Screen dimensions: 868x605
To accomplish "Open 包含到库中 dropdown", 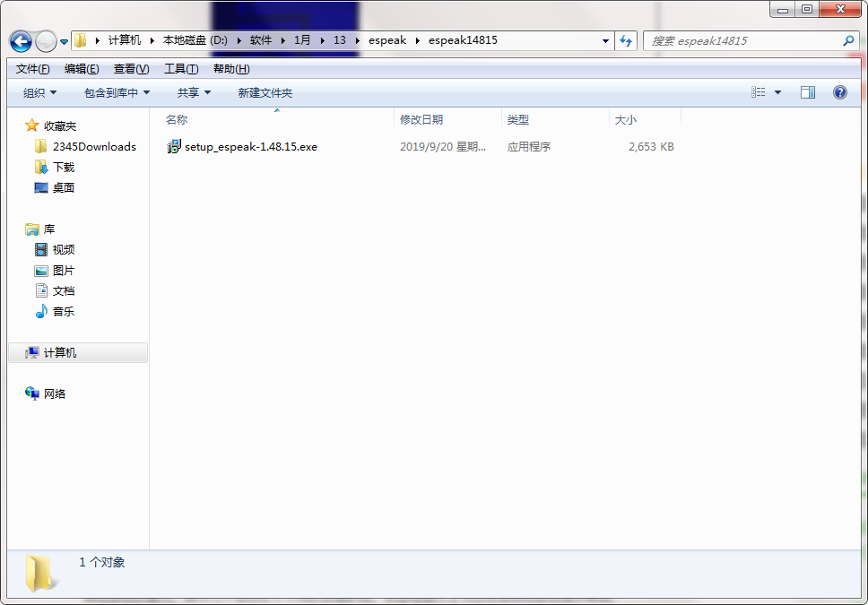I will pos(117,93).
